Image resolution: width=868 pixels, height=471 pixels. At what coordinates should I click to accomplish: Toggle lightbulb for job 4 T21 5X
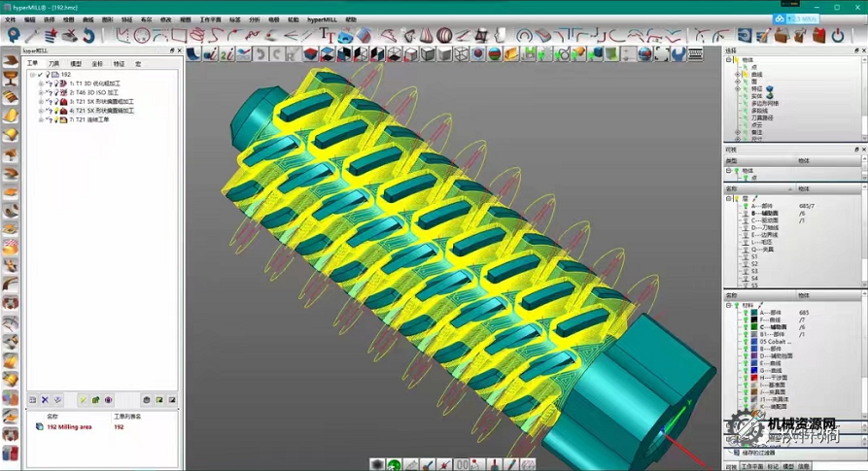pyautogui.click(x=54, y=112)
